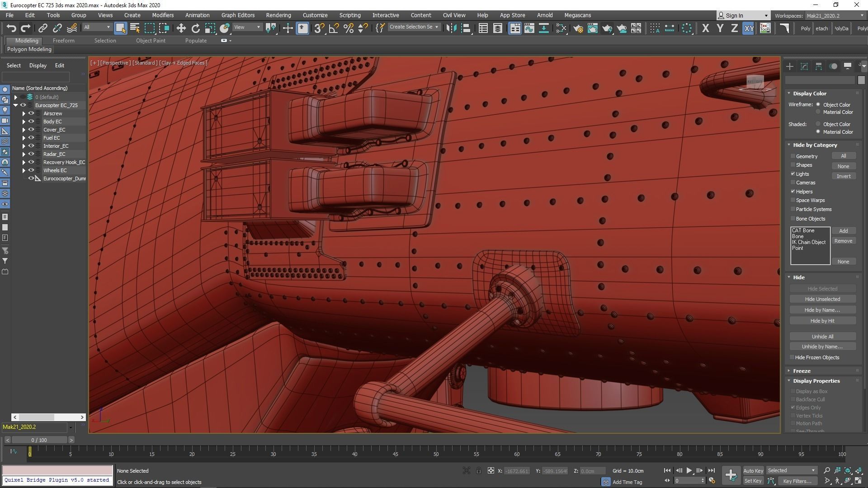This screenshot has height=488, width=868.
Task: Select the Rotate tool
Action: 195,28
